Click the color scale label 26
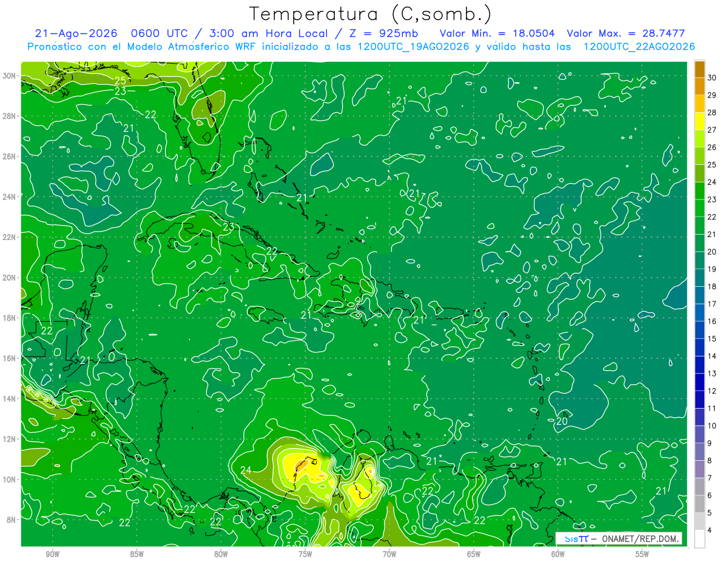This screenshot has height=562, width=728. (x=712, y=147)
